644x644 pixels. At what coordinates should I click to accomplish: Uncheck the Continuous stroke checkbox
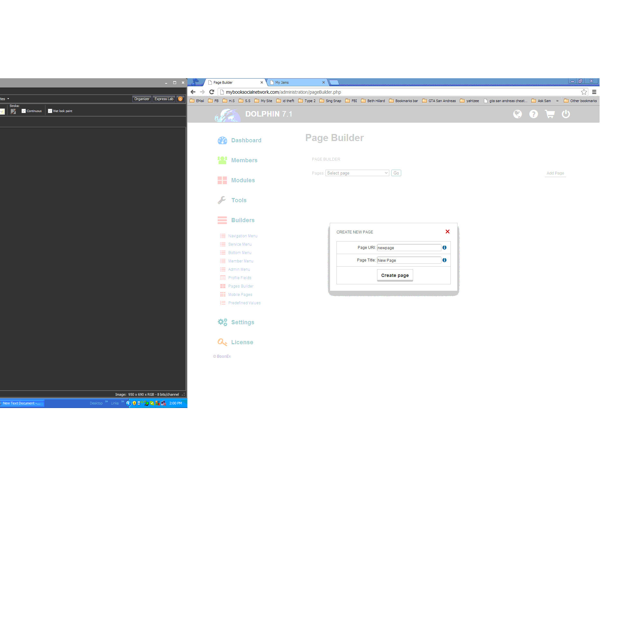24,111
